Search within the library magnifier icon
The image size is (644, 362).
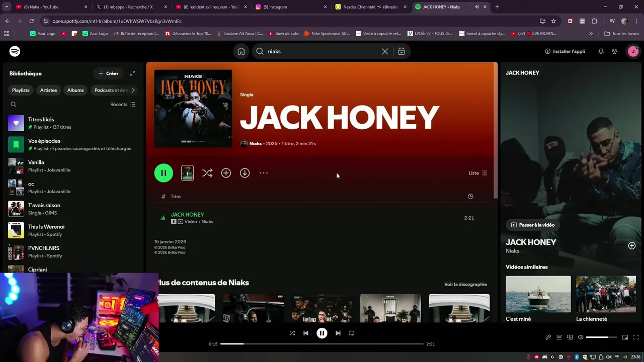(x=14, y=104)
